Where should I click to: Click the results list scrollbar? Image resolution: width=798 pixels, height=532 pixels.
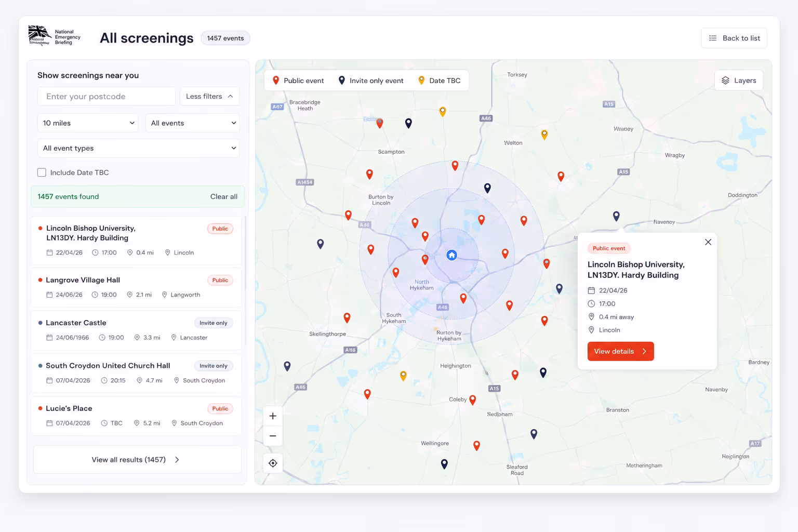[245, 281]
